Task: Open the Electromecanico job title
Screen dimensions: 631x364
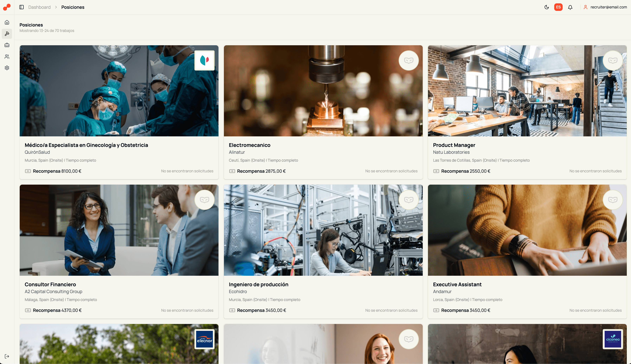Action: pos(249,145)
